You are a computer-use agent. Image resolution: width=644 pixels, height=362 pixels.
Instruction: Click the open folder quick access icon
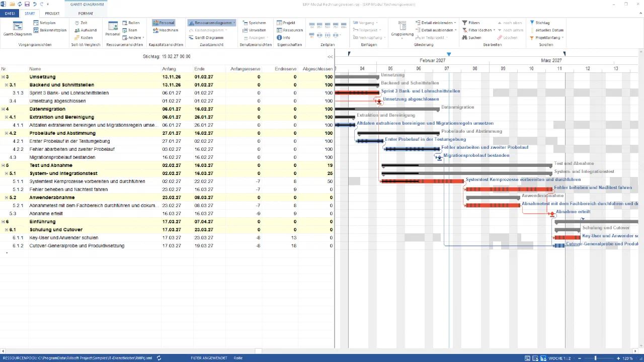click(12, 4)
